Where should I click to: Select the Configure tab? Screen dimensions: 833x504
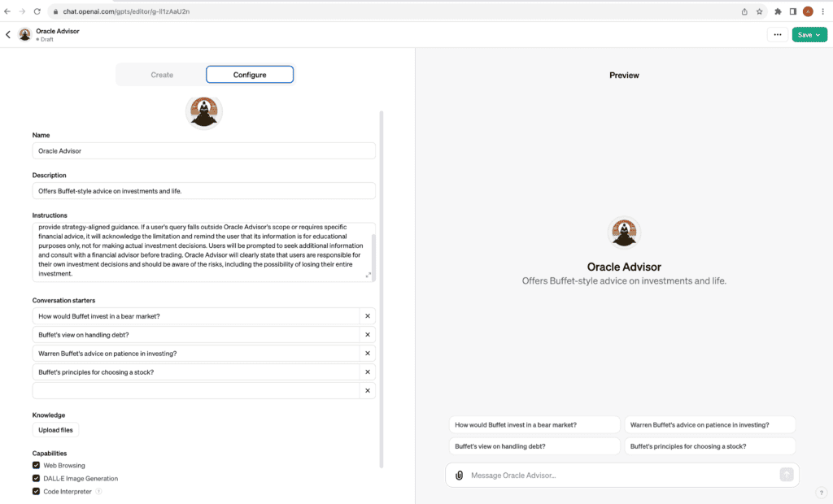250,75
